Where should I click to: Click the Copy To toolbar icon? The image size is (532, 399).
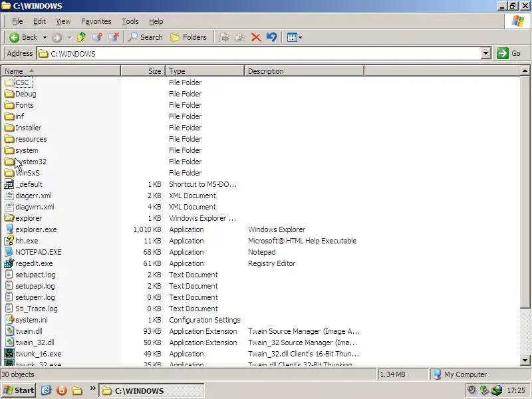click(240, 37)
